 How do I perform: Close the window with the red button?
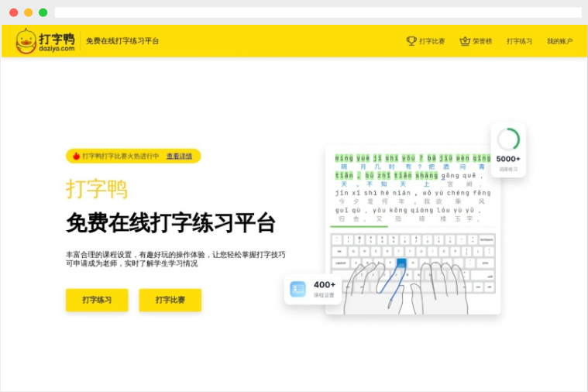coord(13,12)
